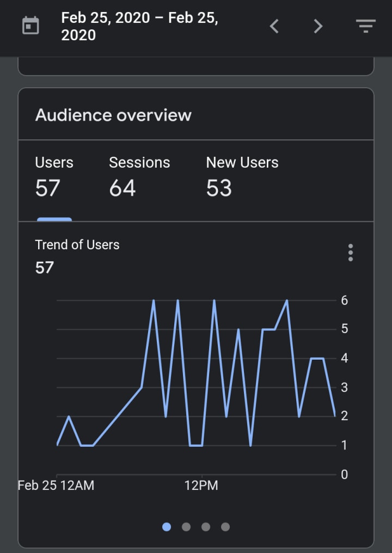Select the second page indicator dot
Screen dimensions: 392x553
(186, 527)
